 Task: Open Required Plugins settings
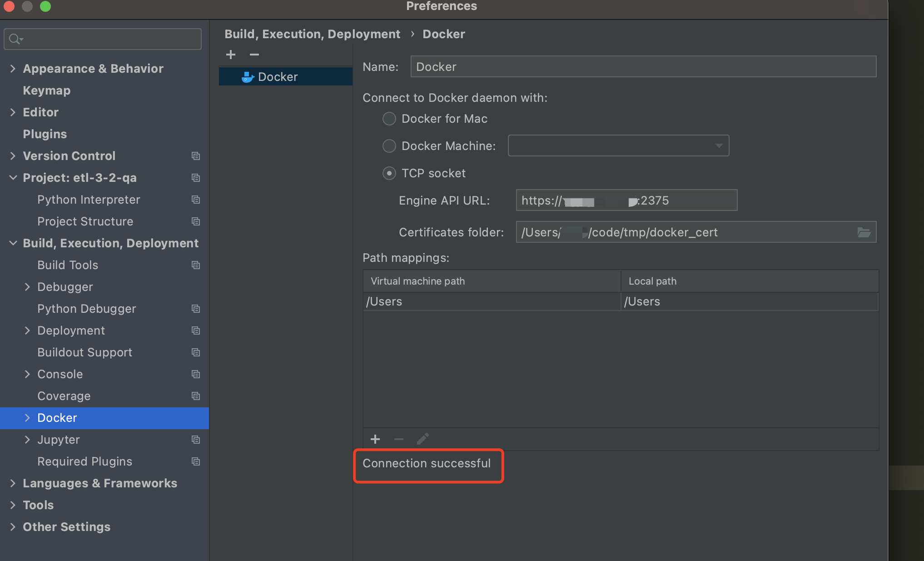(85, 461)
